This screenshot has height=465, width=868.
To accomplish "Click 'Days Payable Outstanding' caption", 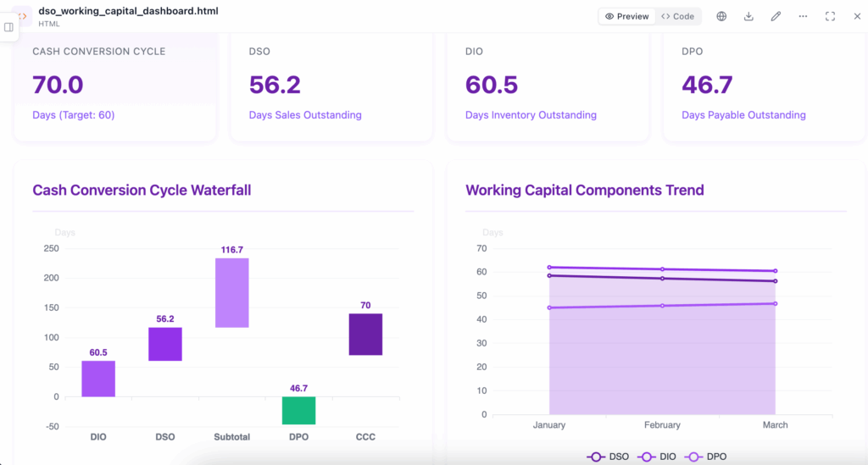I will (743, 115).
